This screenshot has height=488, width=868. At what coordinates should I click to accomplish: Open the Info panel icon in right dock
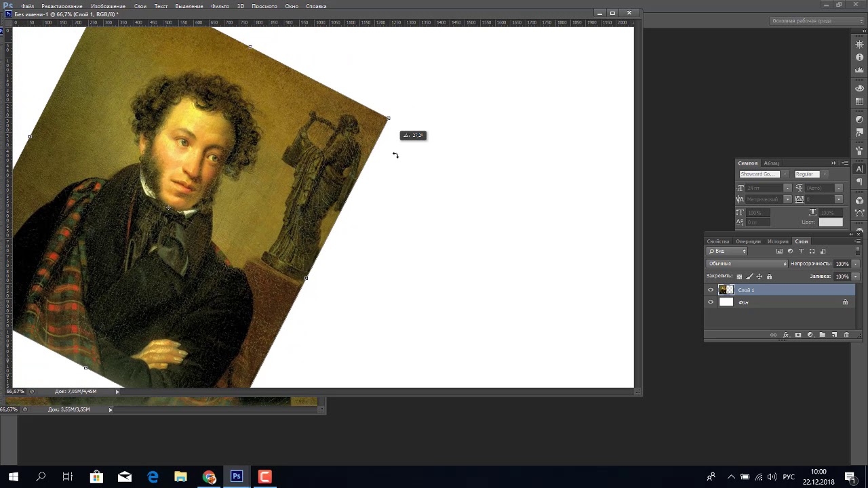click(x=860, y=58)
